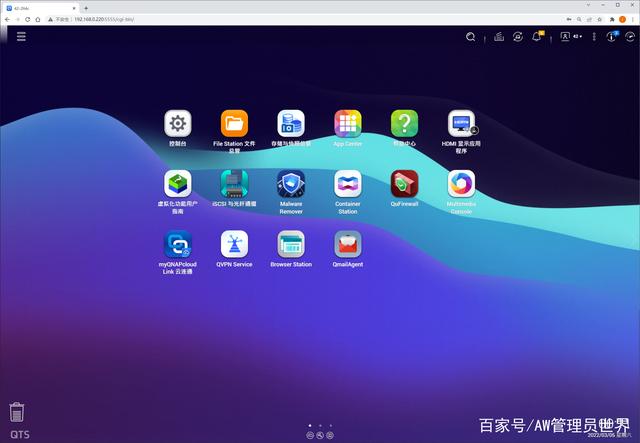Open the storage and snapshots manager icon

tap(291, 123)
